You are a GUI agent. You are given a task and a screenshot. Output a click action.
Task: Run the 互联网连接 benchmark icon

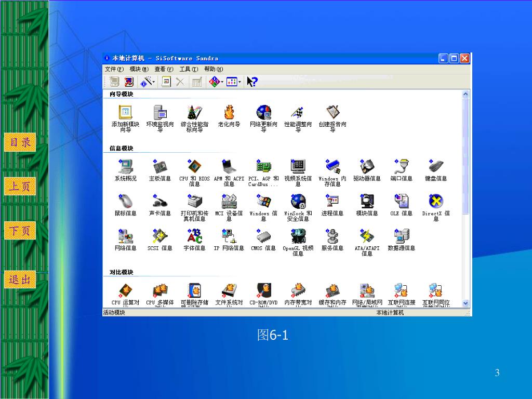point(402,291)
